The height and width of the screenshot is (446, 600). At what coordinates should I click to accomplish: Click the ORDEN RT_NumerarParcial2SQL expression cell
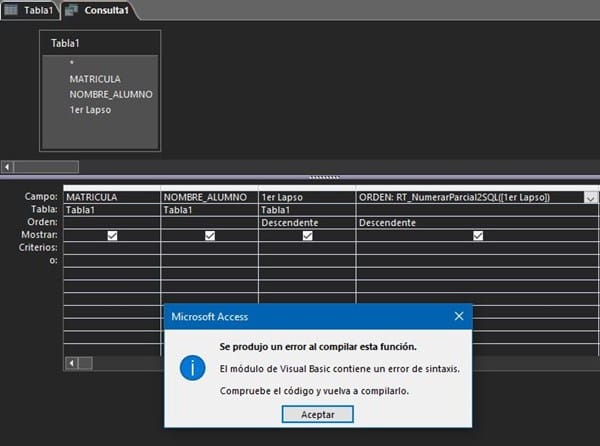pyautogui.click(x=470, y=197)
